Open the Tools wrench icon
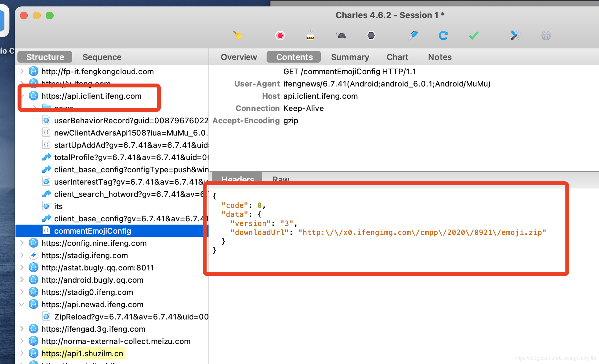Image resolution: width=599 pixels, height=364 pixels. click(x=515, y=35)
